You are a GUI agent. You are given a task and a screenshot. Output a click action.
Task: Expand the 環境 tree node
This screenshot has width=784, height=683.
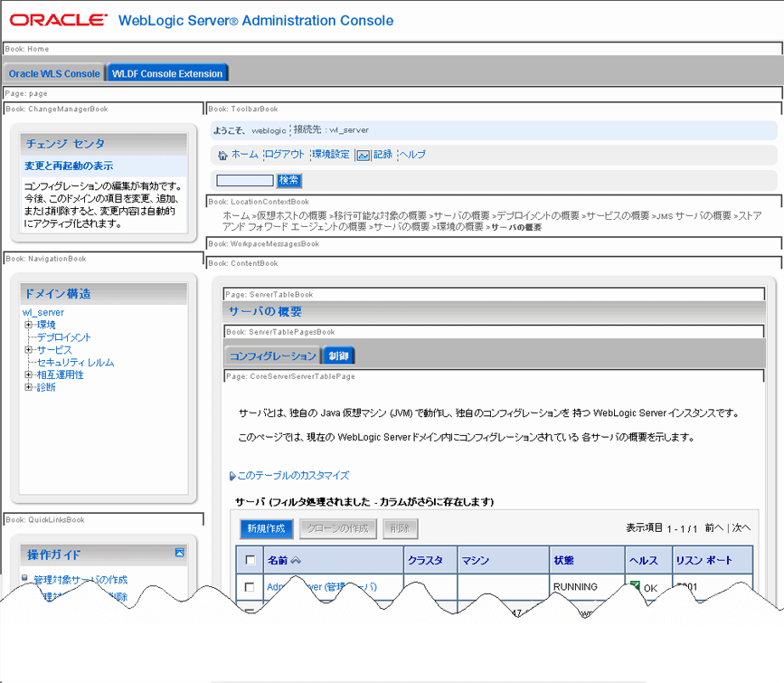(x=29, y=325)
